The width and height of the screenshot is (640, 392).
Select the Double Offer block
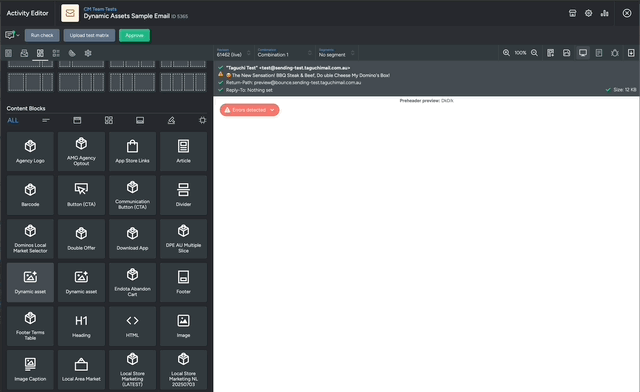coord(81,239)
